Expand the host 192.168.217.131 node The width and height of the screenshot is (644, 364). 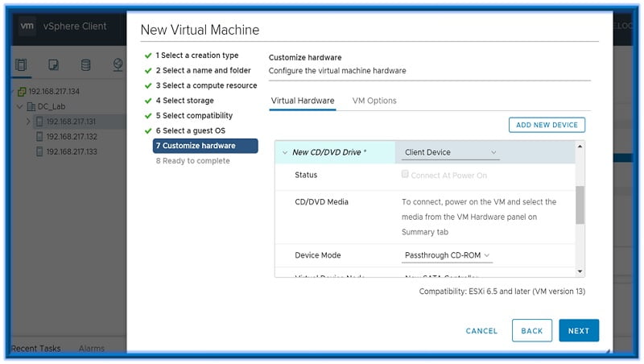pyautogui.click(x=28, y=122)
